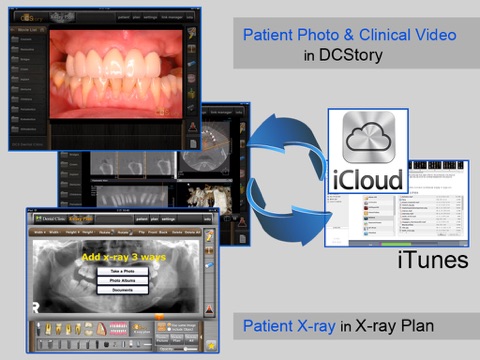Viewport: 480px width, 360px height.
Task: Open settings menu in X-ray Plan
Action: coord(168,219)
